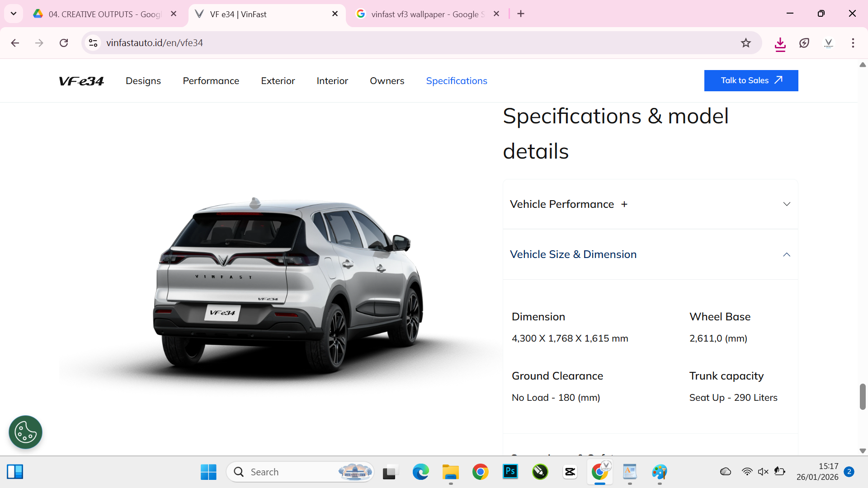The image size is (868, 488).
Task: Open the clock and date panel
Action: (x=817, y=472)
